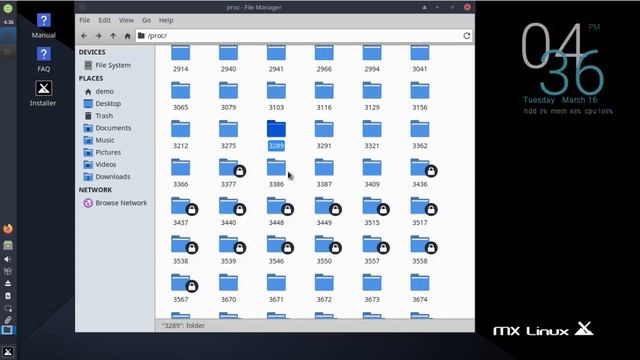Open the View menu
Screen dimensions: 640x360
pos(126,20)
